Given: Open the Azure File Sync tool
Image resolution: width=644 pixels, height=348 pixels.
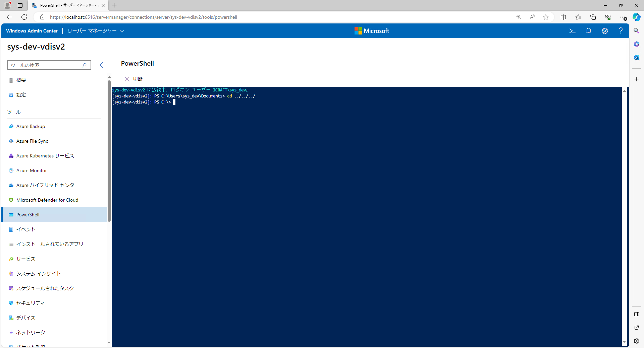Looking at the screenshot, I should pos(54,141).
